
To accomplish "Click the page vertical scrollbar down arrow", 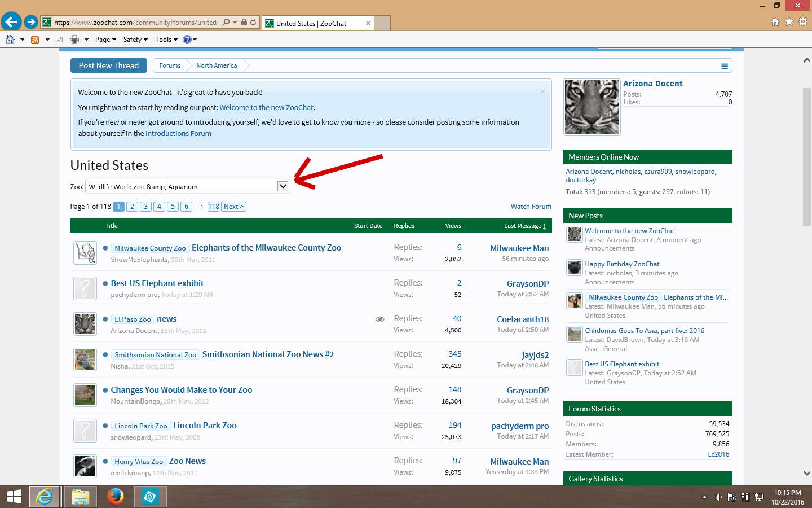I will (806, 473).
